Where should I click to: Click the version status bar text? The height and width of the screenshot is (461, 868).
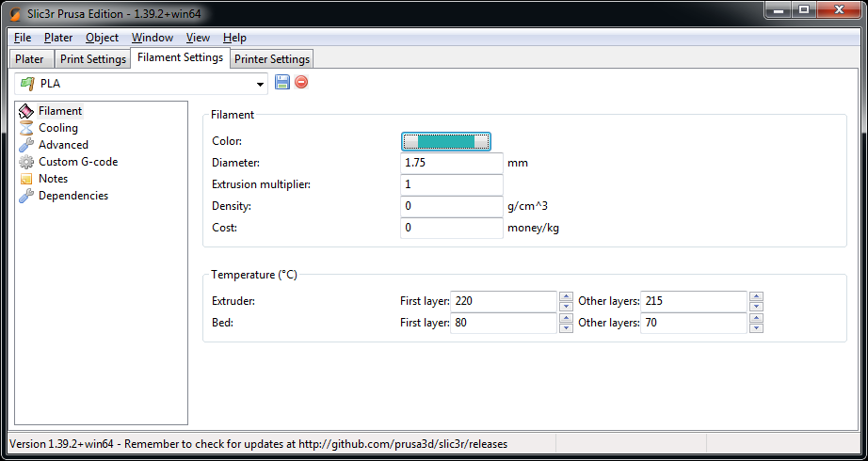click(x=259, y=444)
